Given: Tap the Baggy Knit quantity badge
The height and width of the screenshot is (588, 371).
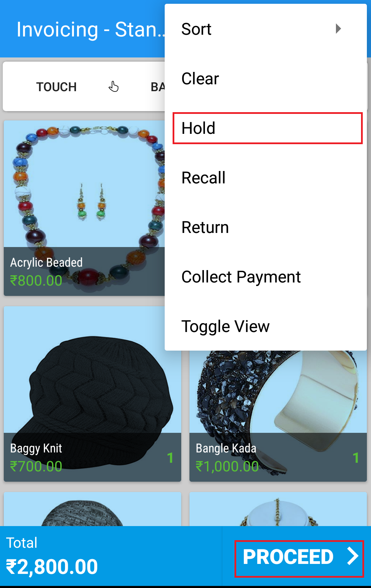Looking at the screenshot, I should (170, 458).
